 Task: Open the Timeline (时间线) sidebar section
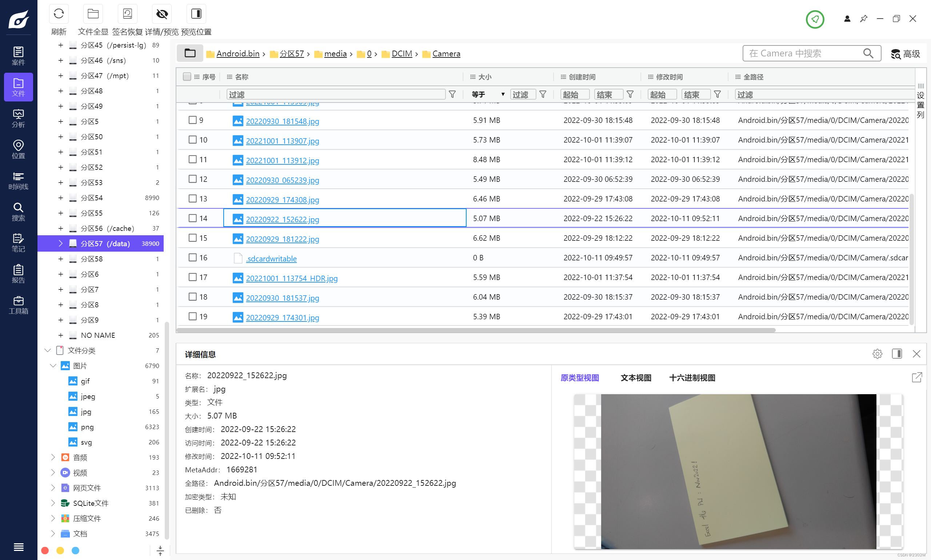pos(18,181)
